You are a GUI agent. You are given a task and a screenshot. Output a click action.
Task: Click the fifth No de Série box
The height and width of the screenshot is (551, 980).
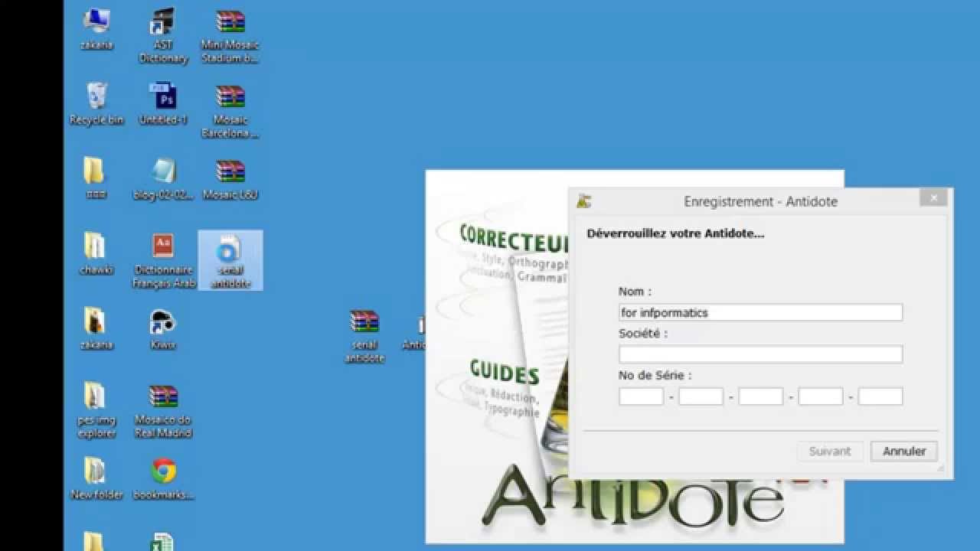coord(880,396)
